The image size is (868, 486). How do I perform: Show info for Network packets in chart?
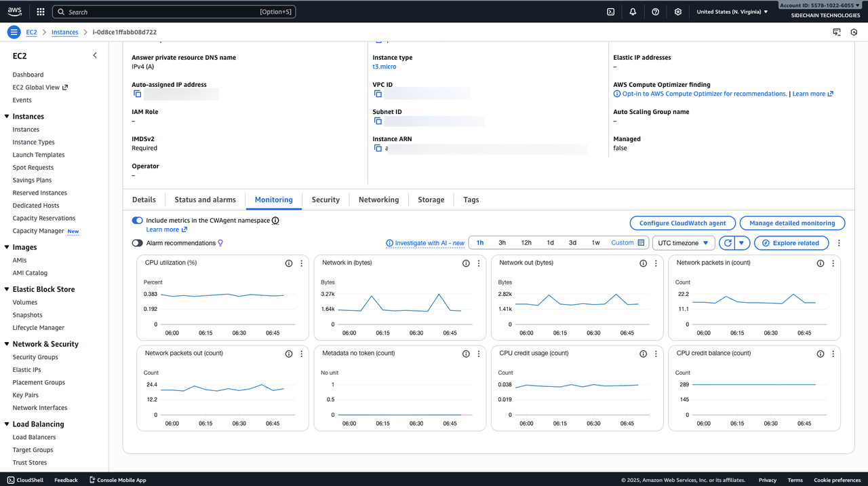pyautogui.click(x=821, y=263)
